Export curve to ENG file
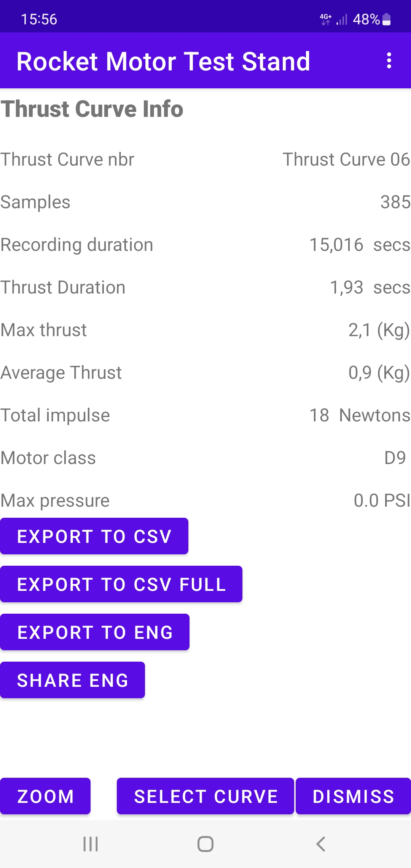Viewport: 411px width, 868px height. tap(95, 632)
